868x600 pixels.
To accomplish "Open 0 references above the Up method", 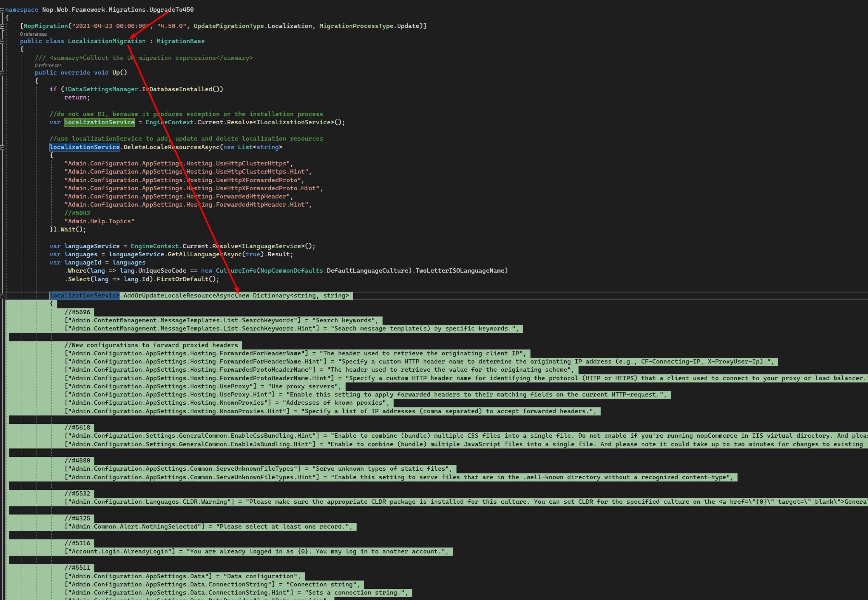I will click(x=48, y=65).
